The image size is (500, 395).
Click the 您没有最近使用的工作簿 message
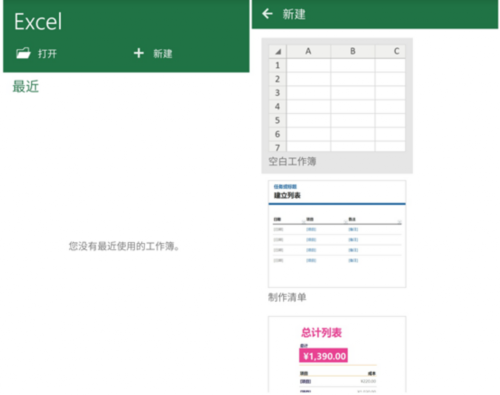(124, 246)
